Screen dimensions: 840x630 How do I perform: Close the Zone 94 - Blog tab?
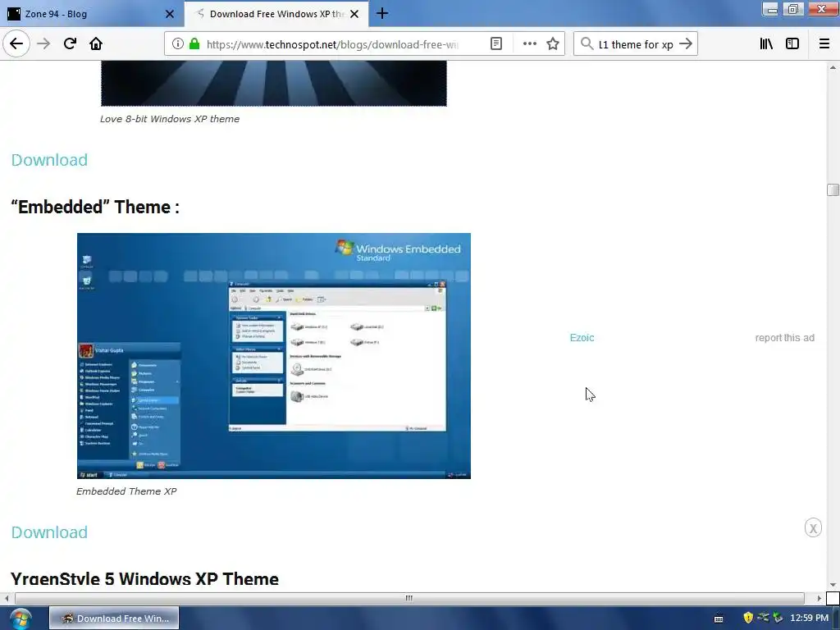tap(169, 14)
